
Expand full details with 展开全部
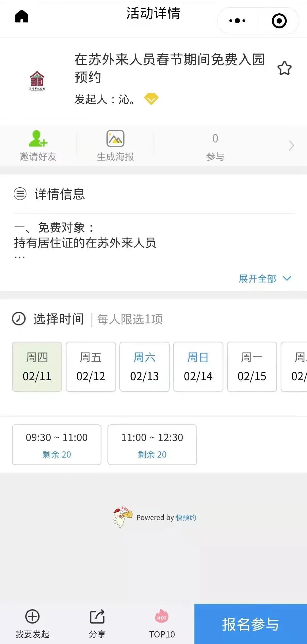pos(264,279)
